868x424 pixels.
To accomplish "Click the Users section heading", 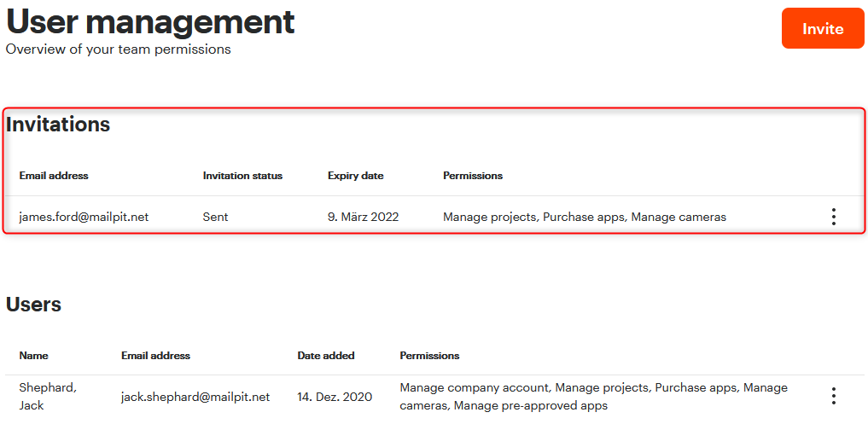I will click(x=33, y=304).
